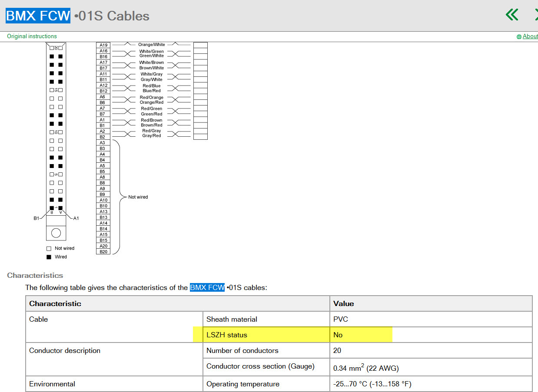
Task: Click the circle on the connector drawing
Action: pos(56,233)
